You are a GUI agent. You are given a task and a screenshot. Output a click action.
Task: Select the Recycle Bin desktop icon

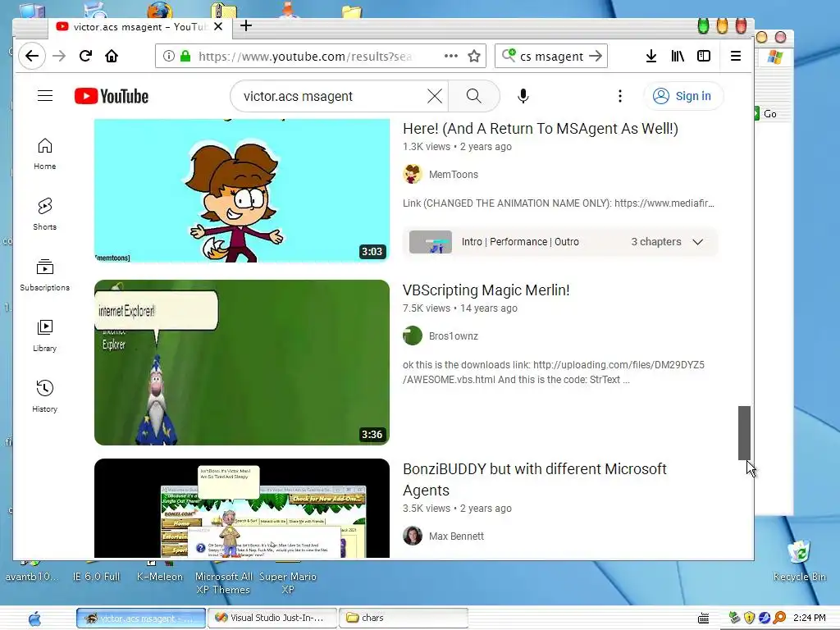(799, 561)
